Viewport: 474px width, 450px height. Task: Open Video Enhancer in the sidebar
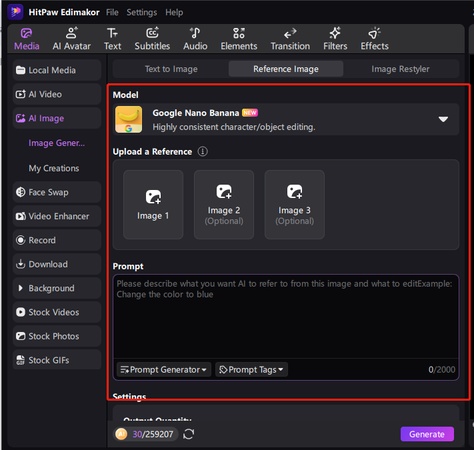click(x=57, y=216)
